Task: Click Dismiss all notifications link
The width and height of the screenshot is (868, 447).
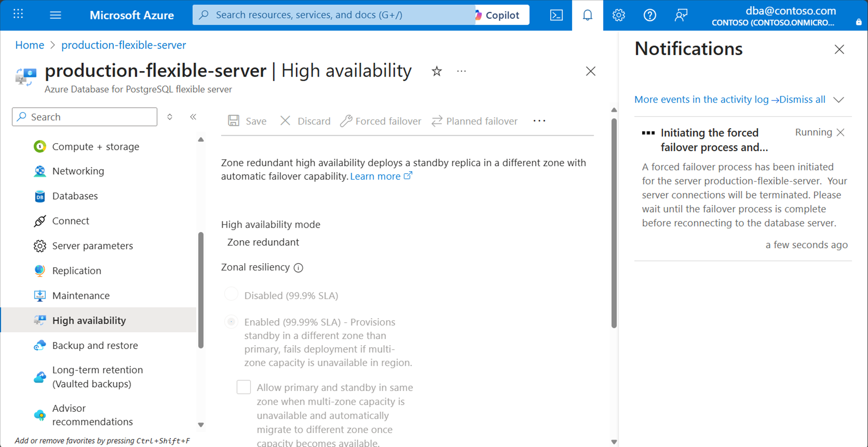Action: (802, 100)
